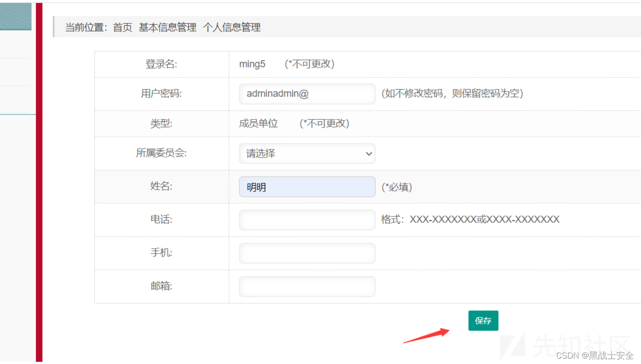
Task: Click the 手机 label
Action: (161, 253)
